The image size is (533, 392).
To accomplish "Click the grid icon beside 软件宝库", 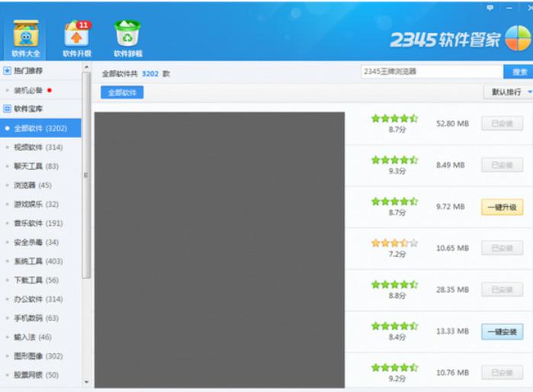I will click(7, 109).
